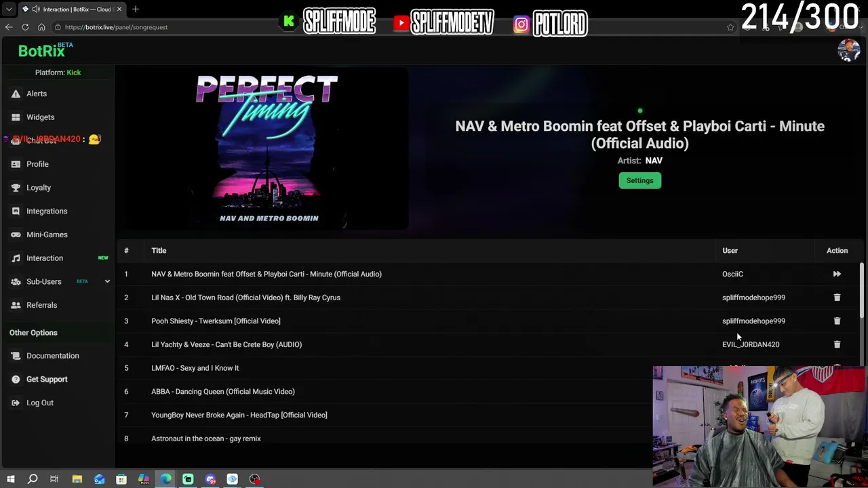Add this page to favorites
Viewport: 868px width, 488px height.
click(x=730, y=27)
